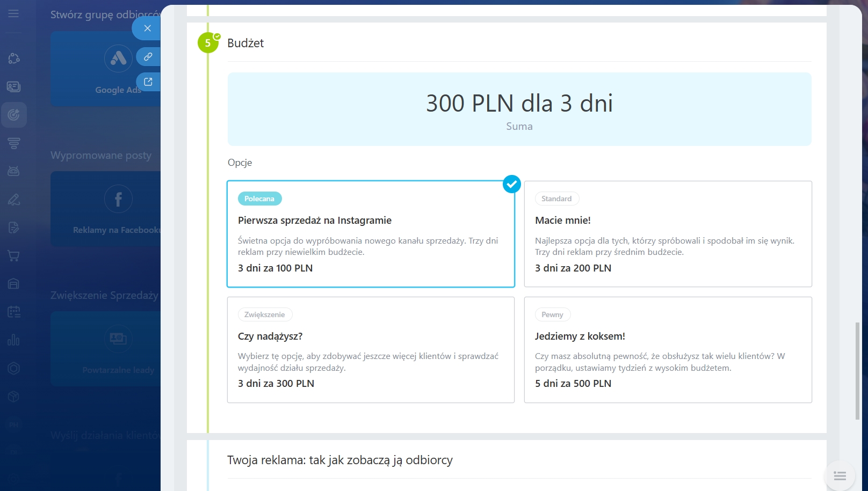Open the shopping cart icon in sidebar
The height and width of the screenshot is (491, 868).
pyautogui.click(x=13, y=256)
